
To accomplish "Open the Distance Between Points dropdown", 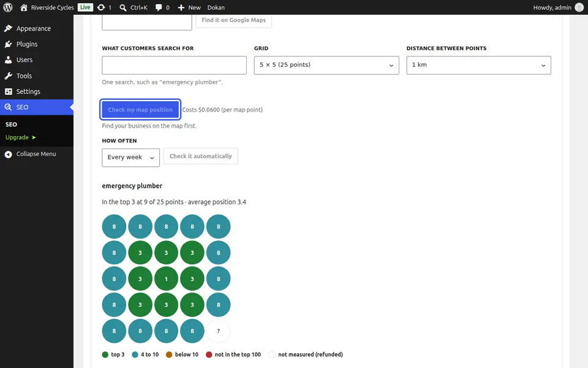I will pos(478,65).
